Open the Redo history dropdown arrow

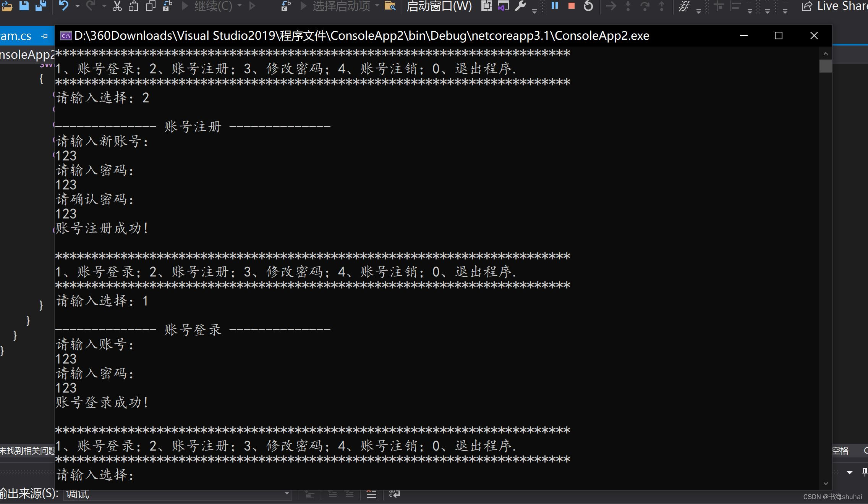click(104, 6)
